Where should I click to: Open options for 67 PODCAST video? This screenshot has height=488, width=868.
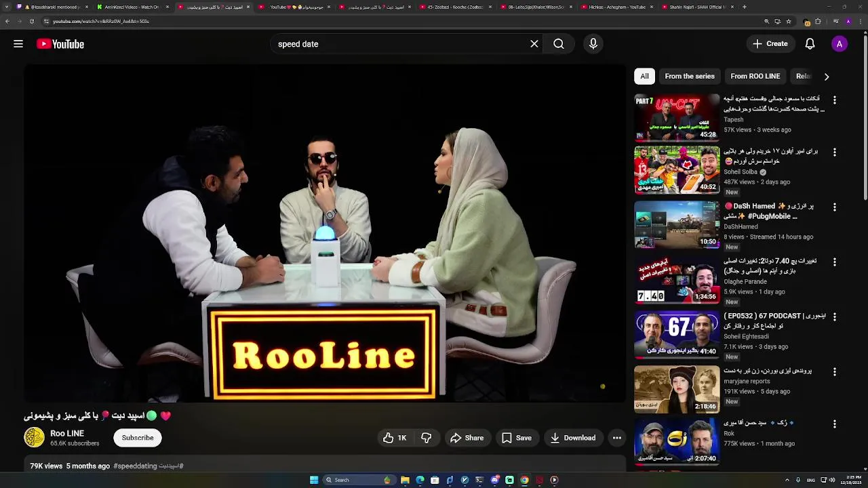pyautogui.click(x=835, y=317)
